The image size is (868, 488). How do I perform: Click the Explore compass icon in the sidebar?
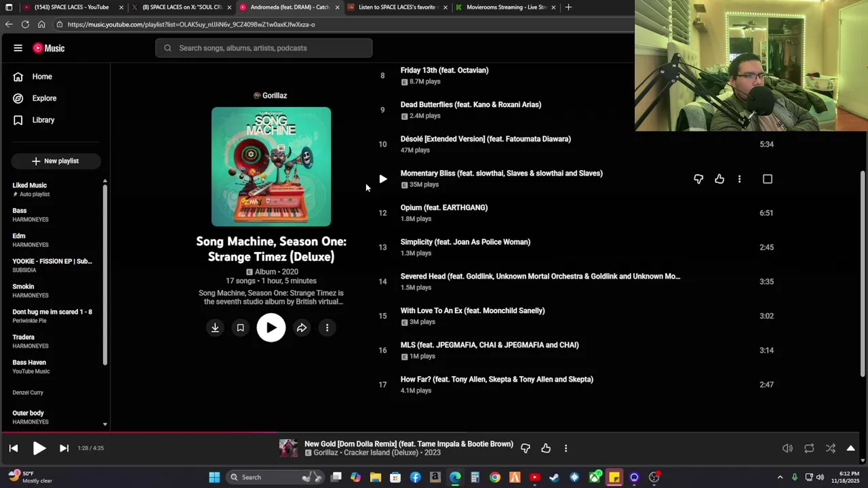[x=18, y=98]
